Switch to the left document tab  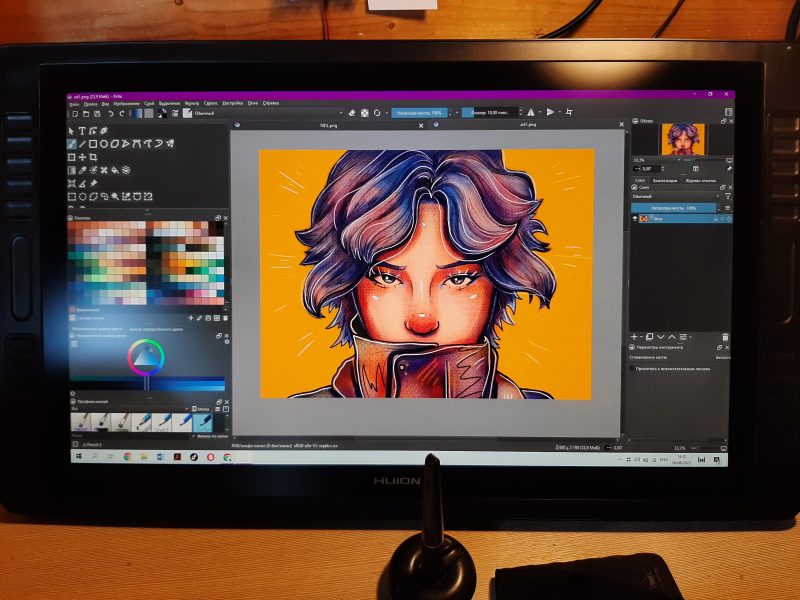[329, 125]
